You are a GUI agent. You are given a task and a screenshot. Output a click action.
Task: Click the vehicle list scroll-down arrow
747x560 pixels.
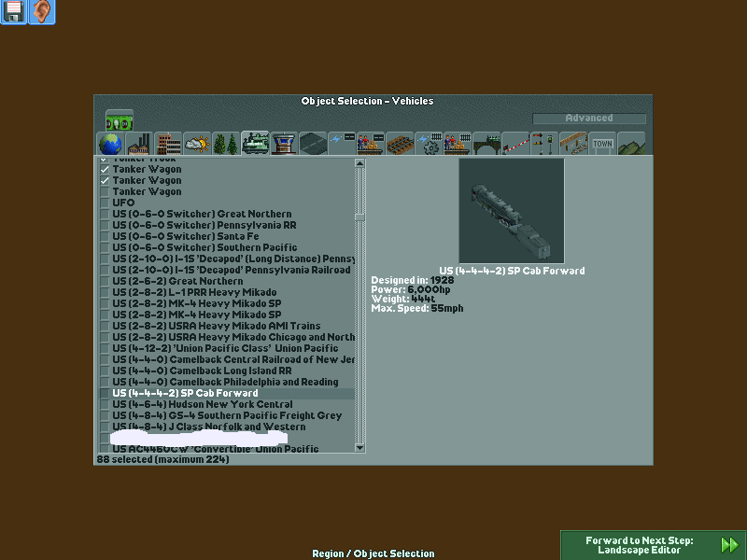359,448
